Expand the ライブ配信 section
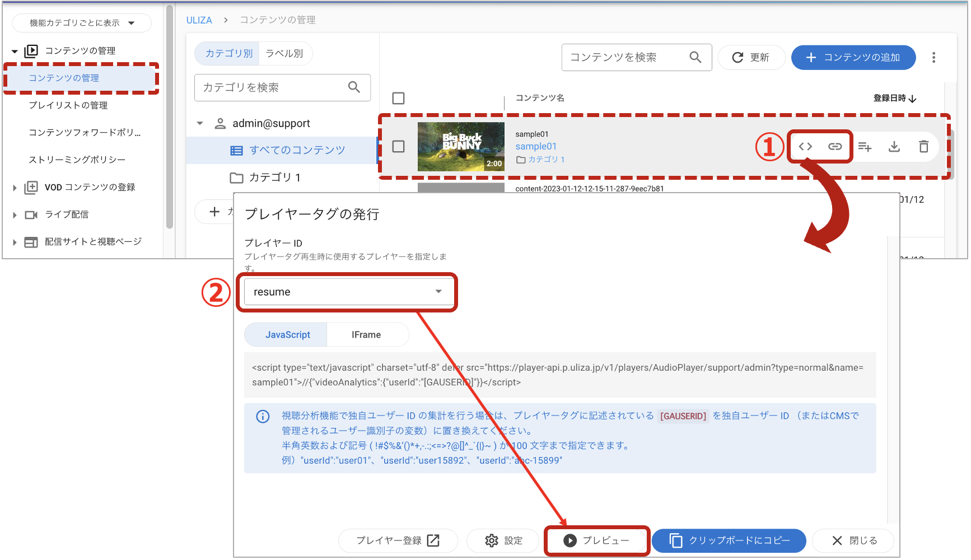This screenshot has height=560, width=971. pyautogui.click(x=15, y=215)
